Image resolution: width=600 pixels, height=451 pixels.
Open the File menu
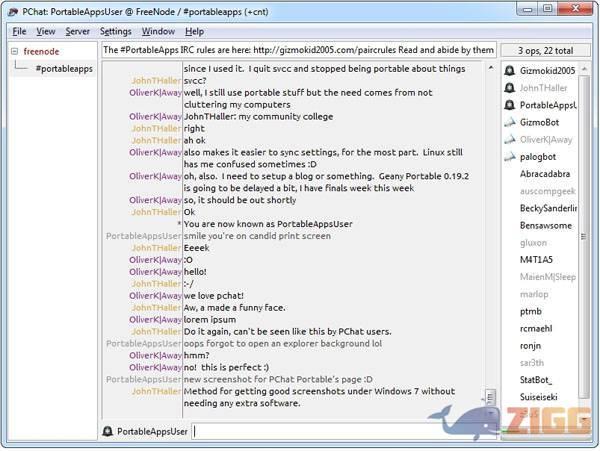pos(19,31)
